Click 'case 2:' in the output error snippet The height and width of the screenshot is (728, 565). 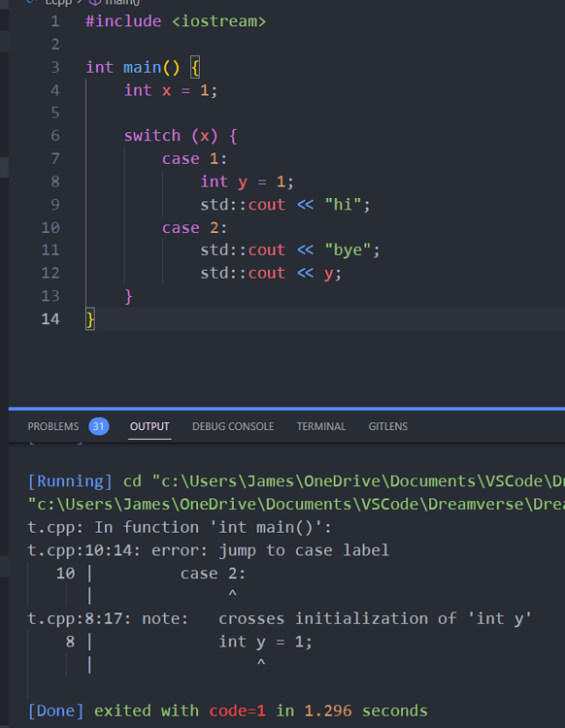pos(214,574)
